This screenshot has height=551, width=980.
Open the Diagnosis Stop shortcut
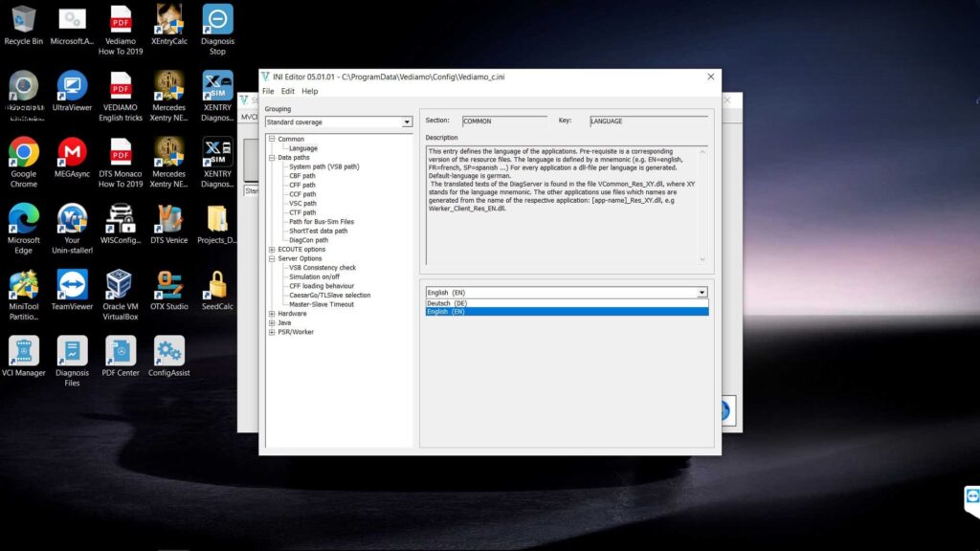[x=217, y=20]
